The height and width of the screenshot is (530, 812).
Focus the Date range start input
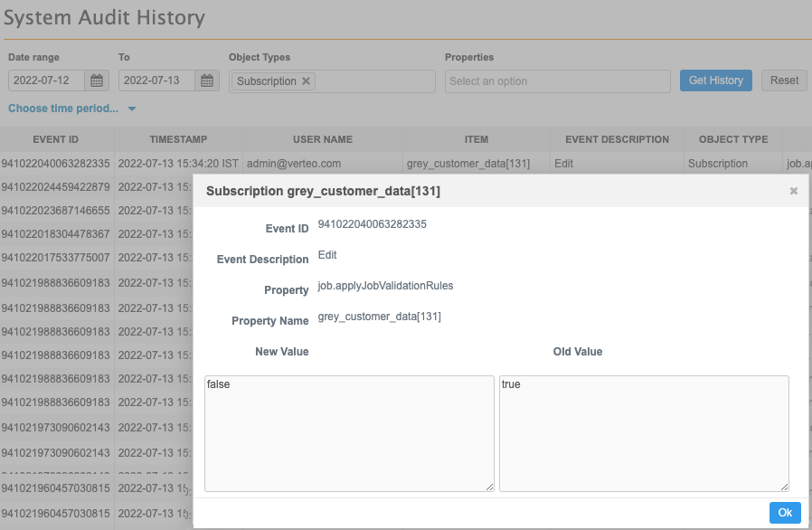(x=47, y=81)
